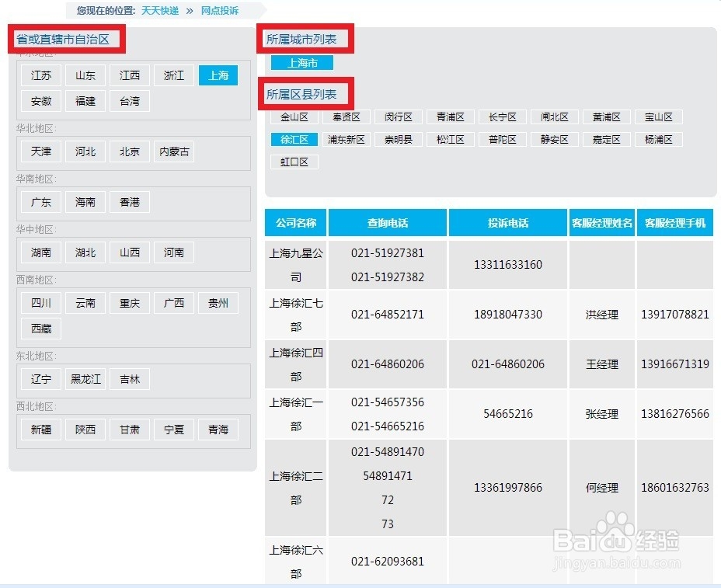Viewport: 721px width, 588px height.
Task: Choose 河北 province
Action: (x=85, y=151)
